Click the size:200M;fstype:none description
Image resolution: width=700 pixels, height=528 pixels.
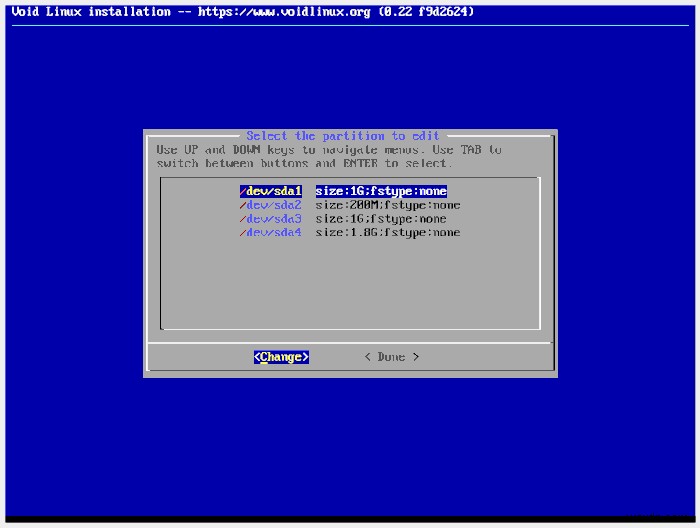click(x=388, y=205)
